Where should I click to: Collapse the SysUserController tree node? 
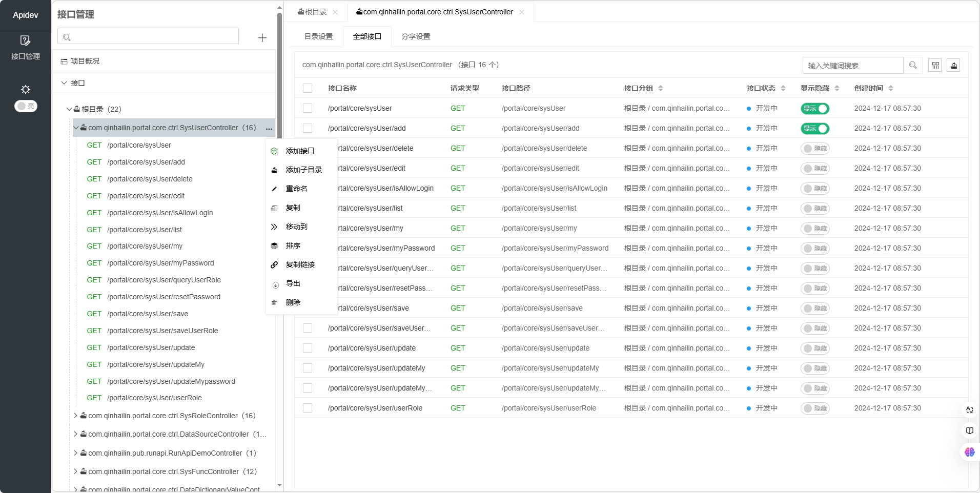[x=75, y=128]
